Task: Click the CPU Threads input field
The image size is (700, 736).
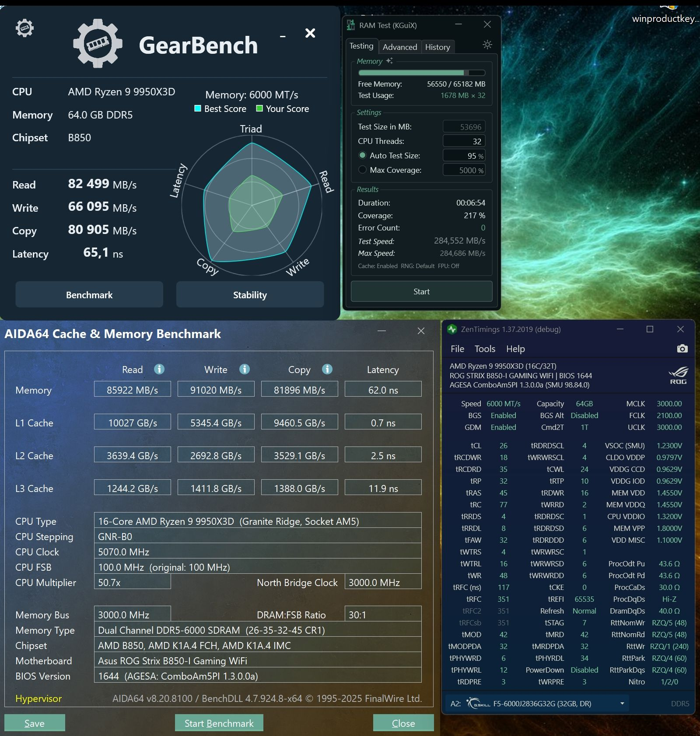Action: [x=464, y=141]
